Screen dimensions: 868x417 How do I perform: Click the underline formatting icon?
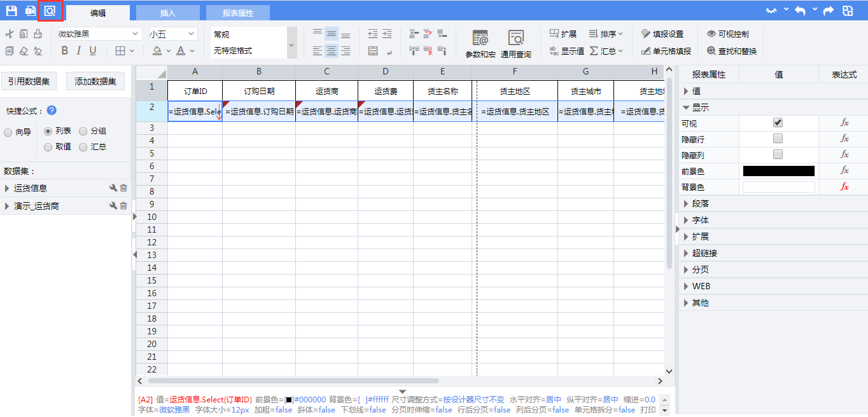click(93, 51)
